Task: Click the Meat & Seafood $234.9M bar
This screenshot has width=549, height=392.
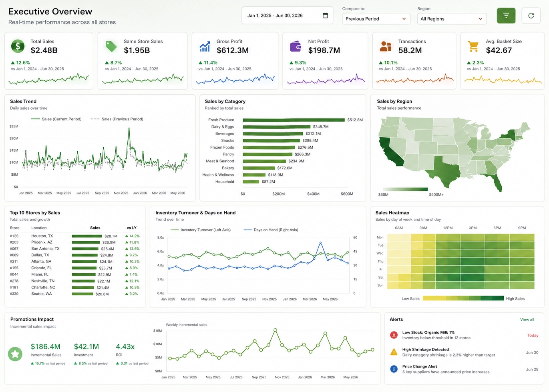Action: (264, 161)
